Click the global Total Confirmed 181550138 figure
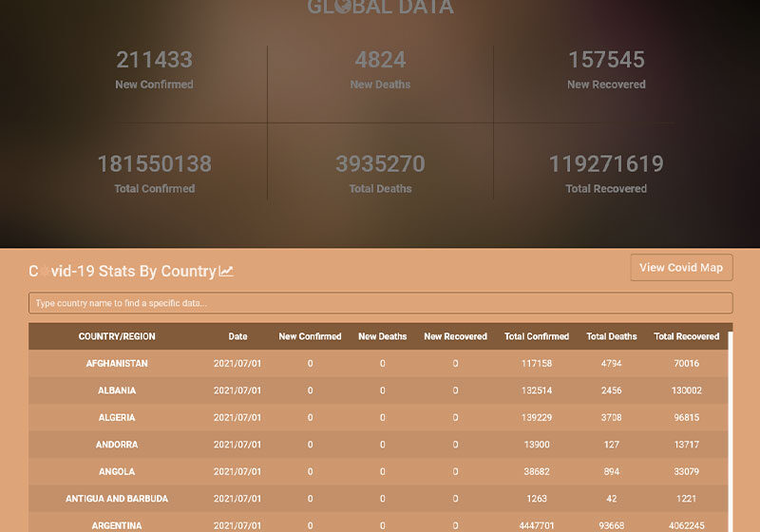This screenshot has width=760, height=532. pyautogui.click(x=154, y=164)
